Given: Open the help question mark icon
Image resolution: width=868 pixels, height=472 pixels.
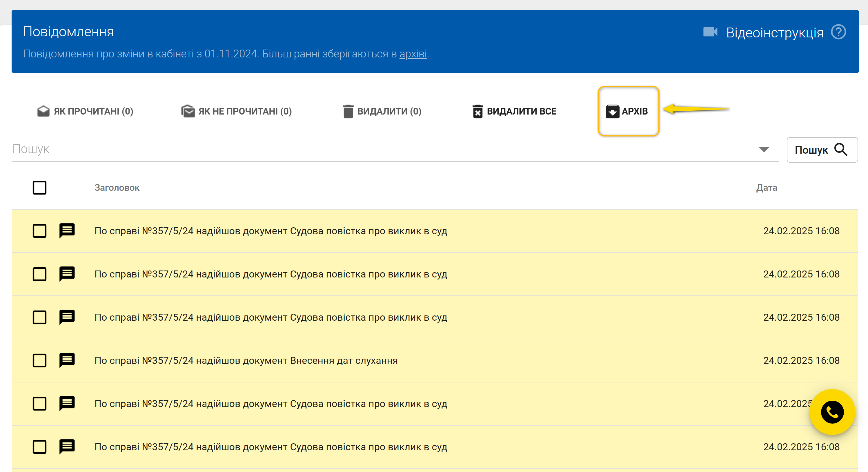Looking at the screenshot, I should coord(838,32).
